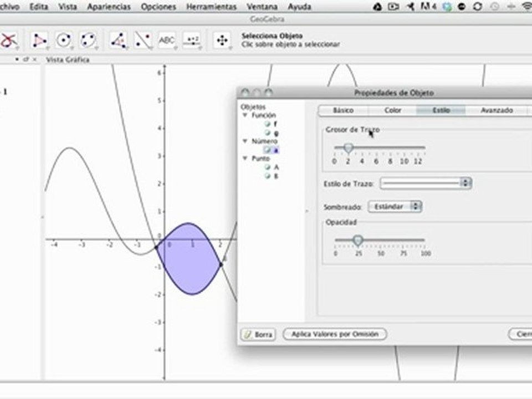This screenshot has width=532, height=399.
Task: Collapse the Función tree group
Action: point(245,115)
